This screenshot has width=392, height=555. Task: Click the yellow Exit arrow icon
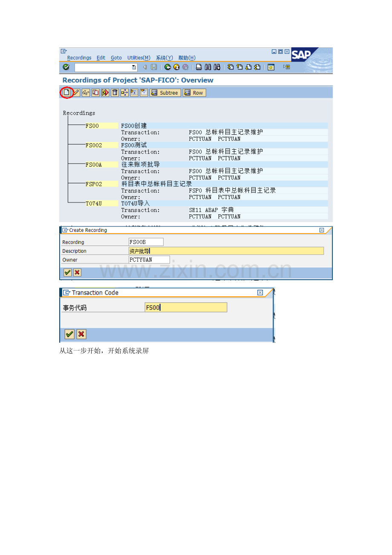(x=176, y=67)
